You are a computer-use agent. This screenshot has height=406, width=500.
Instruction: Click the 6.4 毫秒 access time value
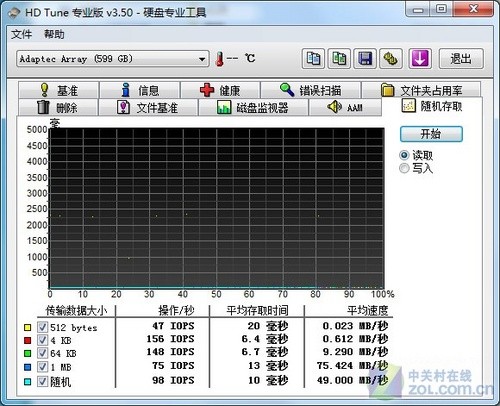pos(265,339)
